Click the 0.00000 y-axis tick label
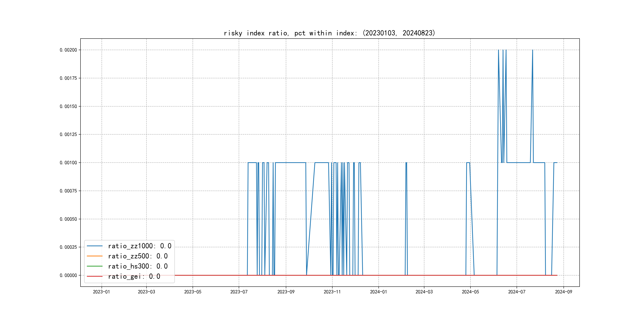The width and height of the screenshot is (644, 322). click(68, 275)
